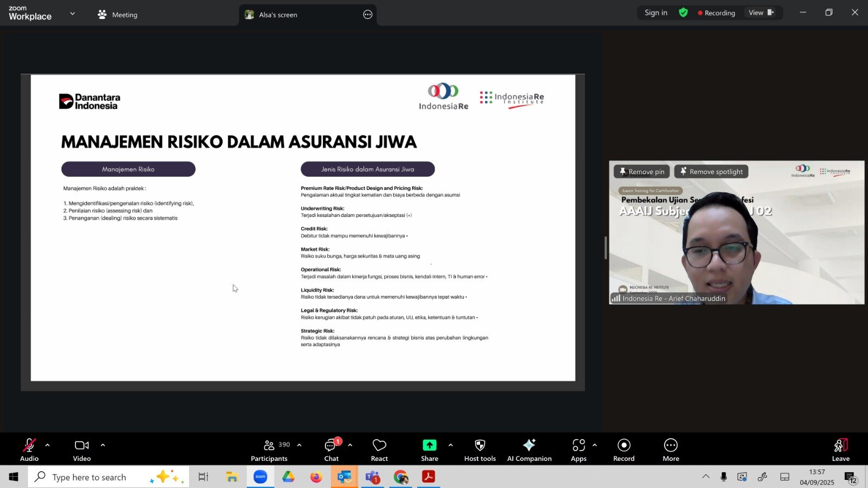The height and width of the screenshot is (488, 868).
Task: Expand the video options arrow
Action: pyautogui.click(x=103, y=445)
